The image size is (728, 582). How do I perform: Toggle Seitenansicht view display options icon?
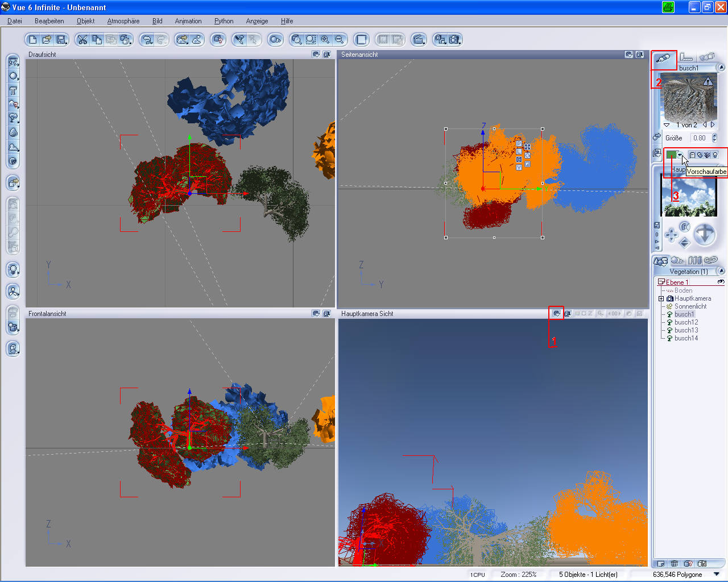(629, 55)
